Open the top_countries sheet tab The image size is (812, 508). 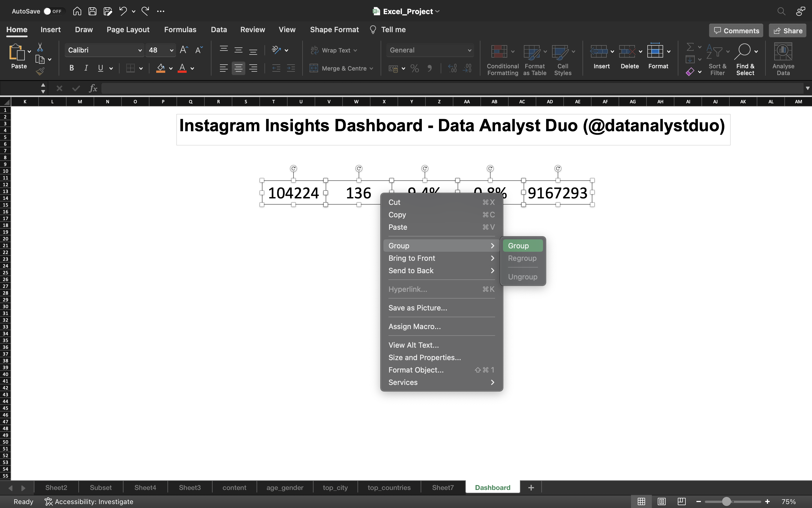coord(389,487)
